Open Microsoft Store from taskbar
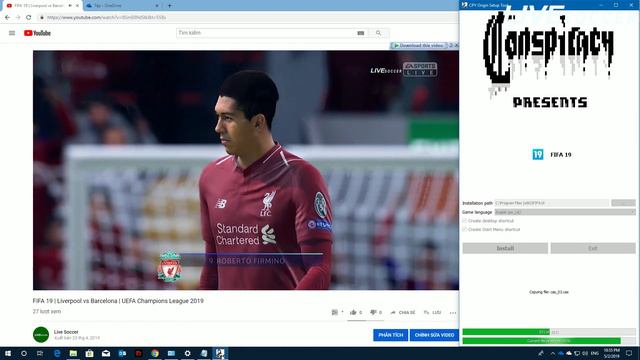 coord(89,353)
